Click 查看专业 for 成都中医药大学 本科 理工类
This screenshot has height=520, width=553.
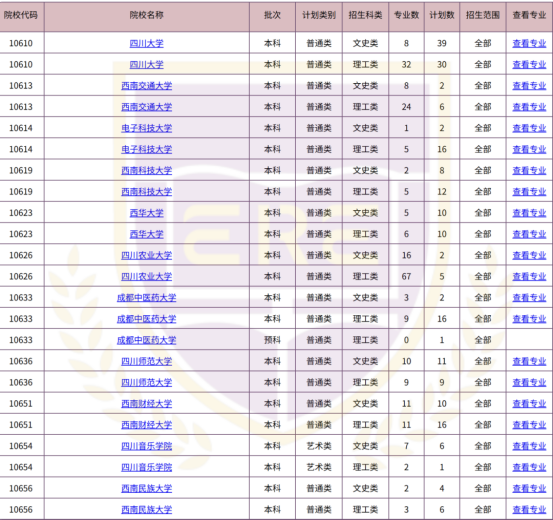click(529, 319)
